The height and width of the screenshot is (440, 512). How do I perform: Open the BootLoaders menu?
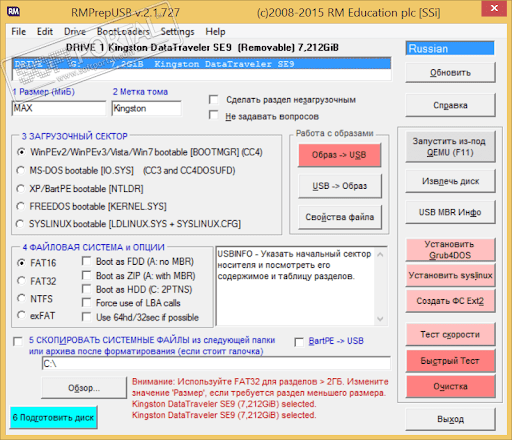click(x=123, y=32)
